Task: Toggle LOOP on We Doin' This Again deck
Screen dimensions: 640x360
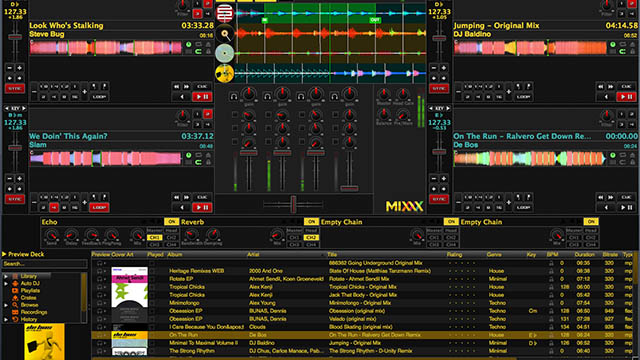Action: pyautogui.click(x=99, y=207)
